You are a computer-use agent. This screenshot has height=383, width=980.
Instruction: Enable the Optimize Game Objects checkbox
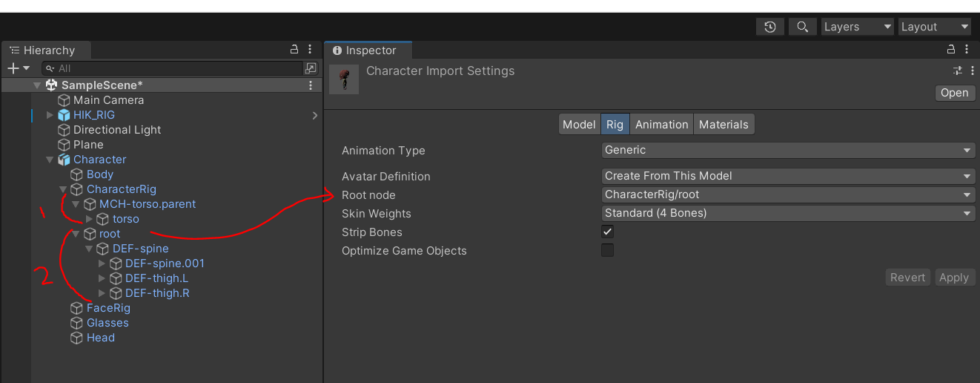[x=607, y=251]
